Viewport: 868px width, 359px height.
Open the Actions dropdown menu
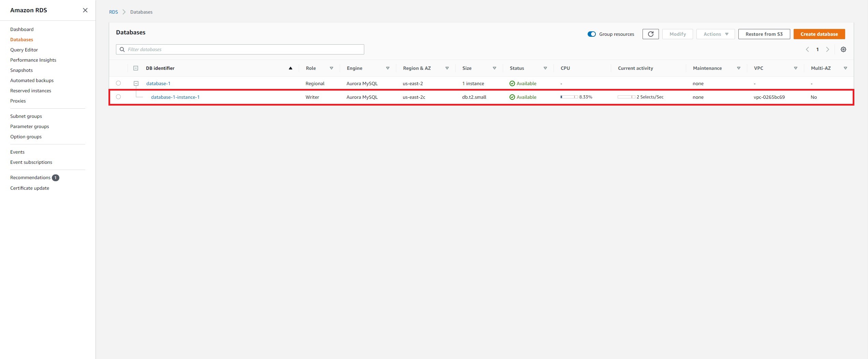tap(715, 34)
